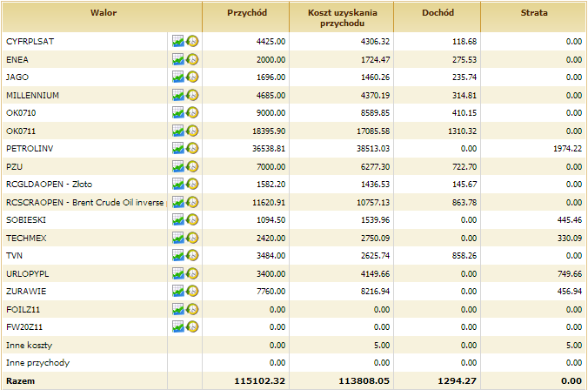Show the PETROLINV chart icon

(178, 148)
